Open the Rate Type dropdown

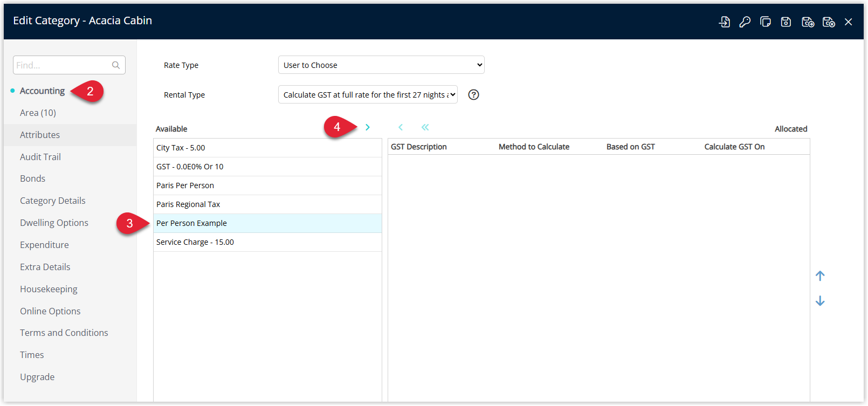point(381,65)
